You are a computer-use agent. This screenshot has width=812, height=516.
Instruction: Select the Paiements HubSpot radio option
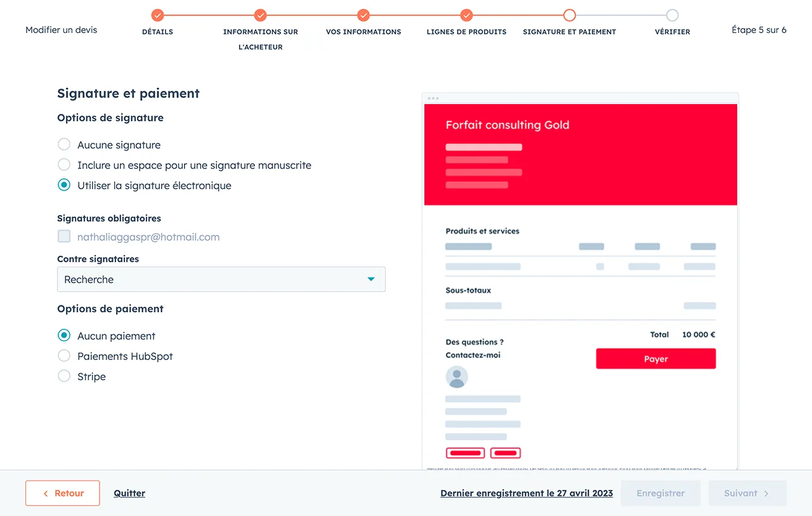(64, 356)
